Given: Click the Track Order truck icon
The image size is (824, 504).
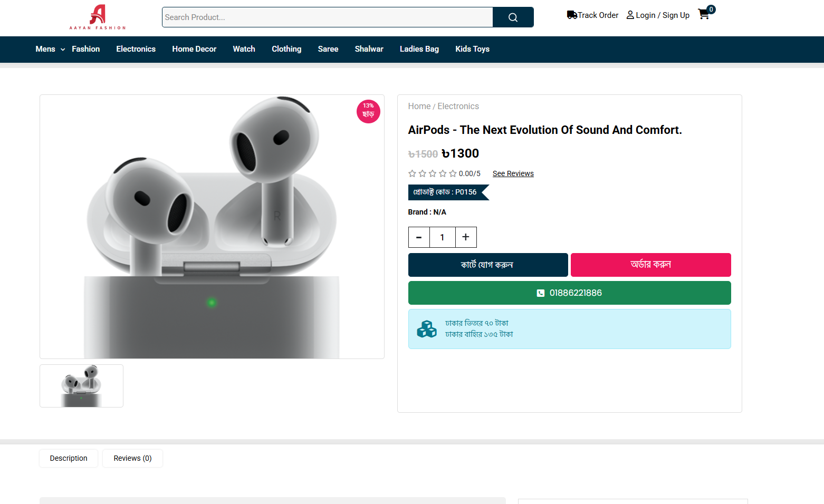Looking at the screenshot, I should click(x=572, y=15).
